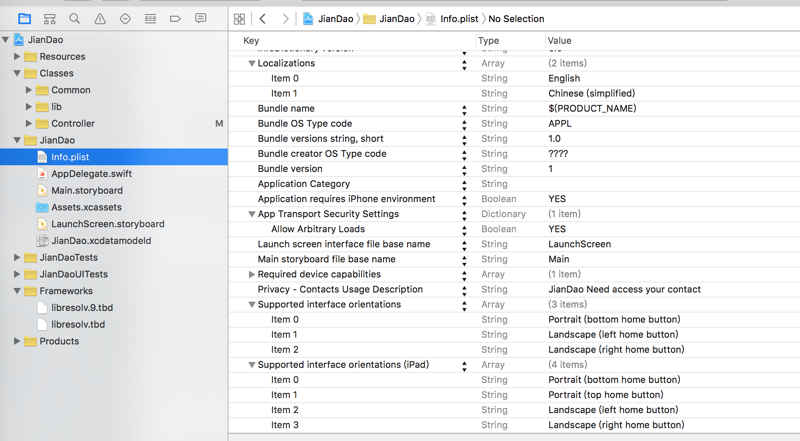Click the Bundle name key stepper
800x441 pixels.
point(464,108)
